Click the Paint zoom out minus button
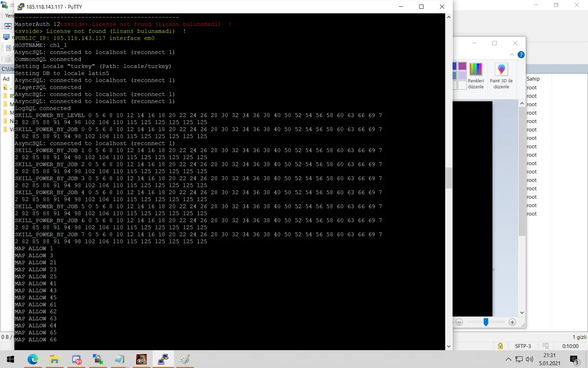 459,322
